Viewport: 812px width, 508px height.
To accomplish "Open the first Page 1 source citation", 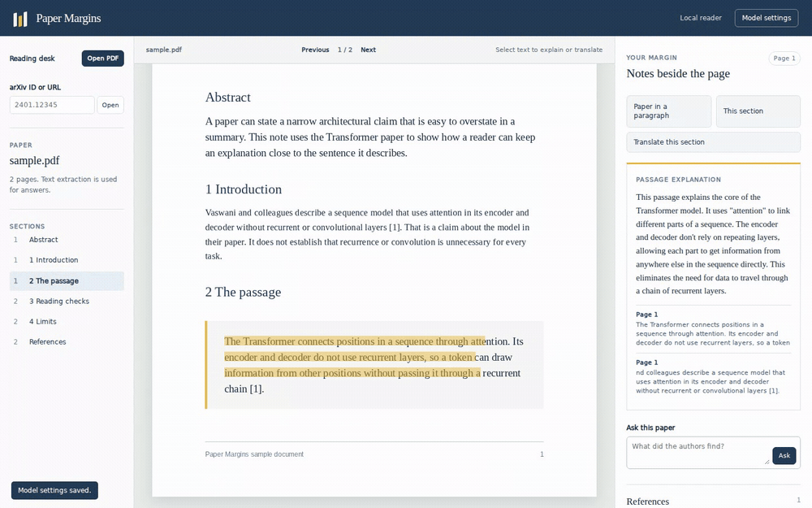I will coord(713,328).
